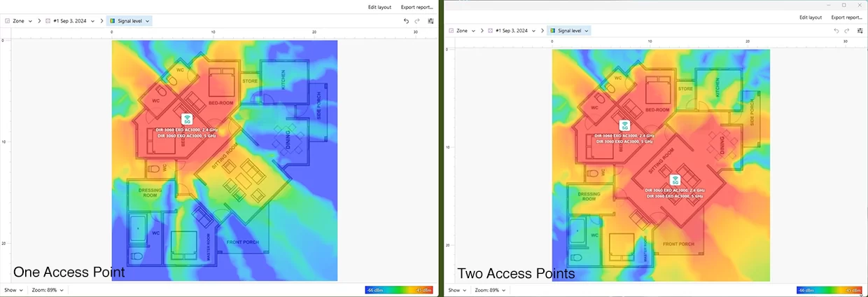Image resolution: width=868 pixels, height=297 pixels.
Task: Click the vertical ruler in the right window
Action: coord(448,165)
